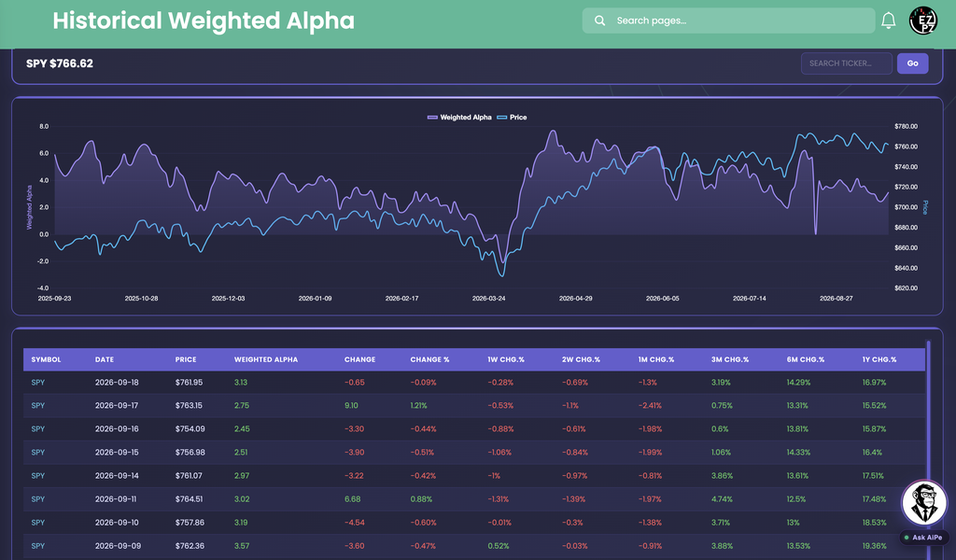Click the search magnifier icon
956x560 pixels.
tap(600, 21)
